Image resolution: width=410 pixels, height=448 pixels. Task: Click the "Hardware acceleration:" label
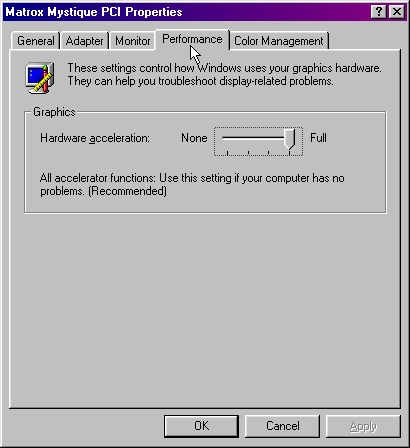pos(95,138)
